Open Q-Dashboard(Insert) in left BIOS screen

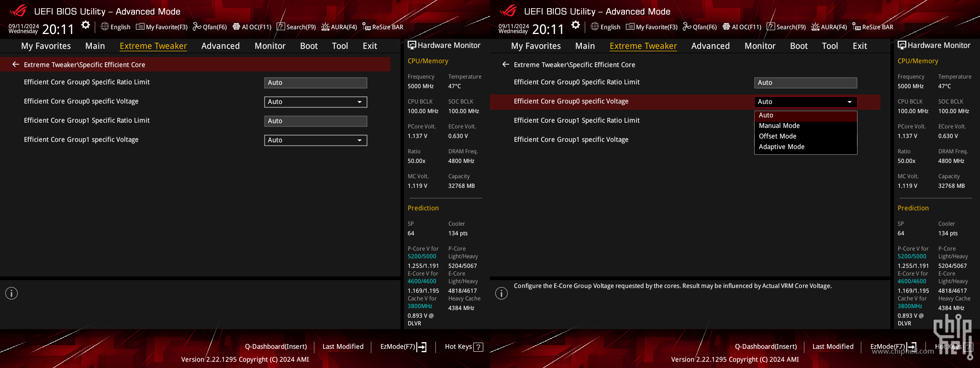[x=276, y=347]
